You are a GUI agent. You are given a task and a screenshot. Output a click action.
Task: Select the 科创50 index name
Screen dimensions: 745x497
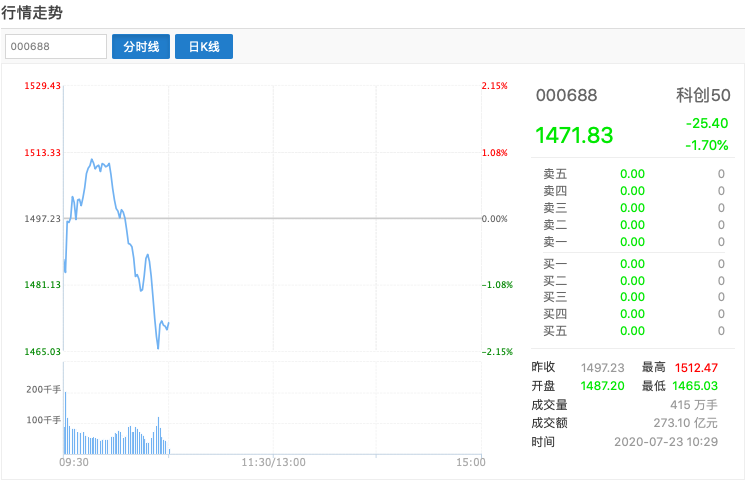pyautogui.click(x=703, y=96)
